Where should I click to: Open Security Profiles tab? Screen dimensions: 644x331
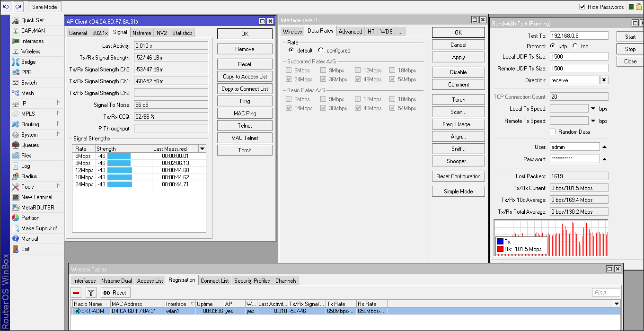click(x=252, y=281)
